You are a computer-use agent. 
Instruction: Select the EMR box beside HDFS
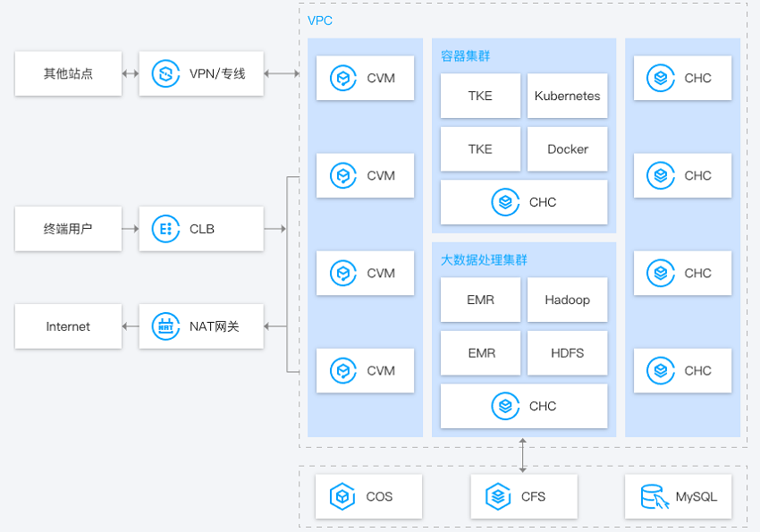tap(480, 353)
